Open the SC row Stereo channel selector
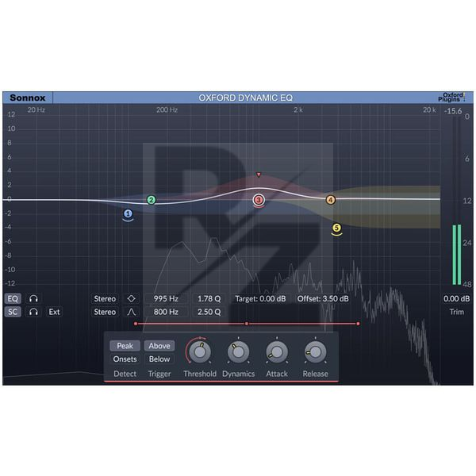The image size is (476, 476). [x=105, y=312]
